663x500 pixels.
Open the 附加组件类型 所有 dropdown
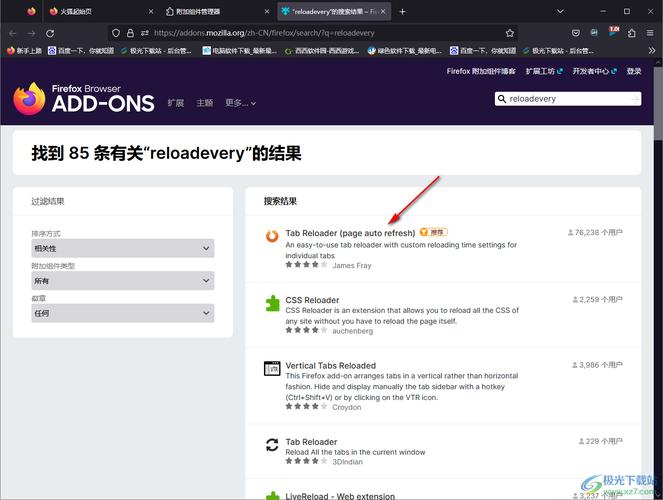pos(123,281)
